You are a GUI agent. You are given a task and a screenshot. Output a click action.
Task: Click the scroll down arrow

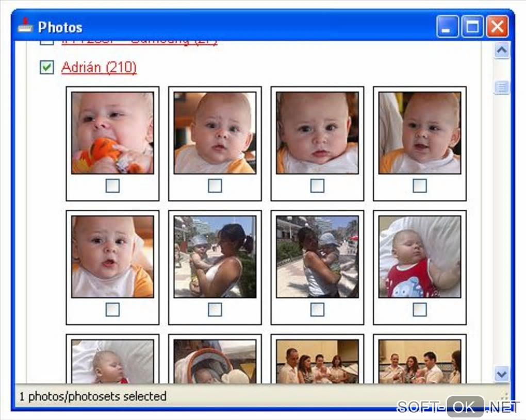click(x=502, y=373)
